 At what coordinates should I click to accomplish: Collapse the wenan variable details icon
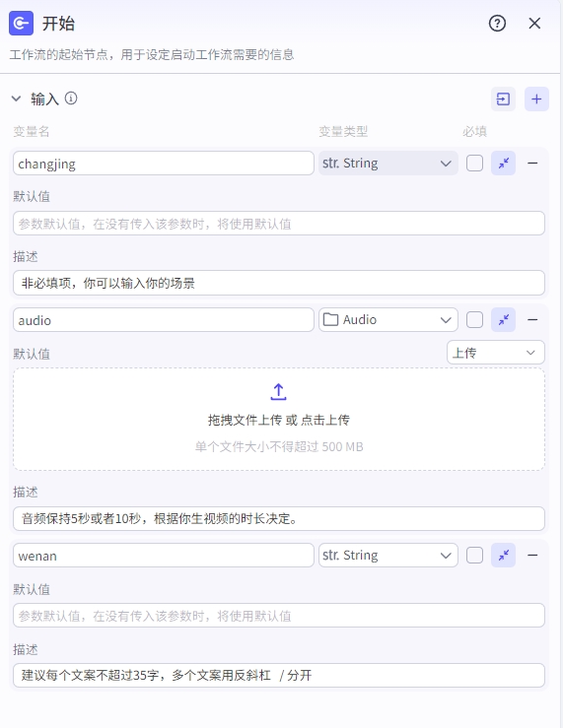coord(503,556)
